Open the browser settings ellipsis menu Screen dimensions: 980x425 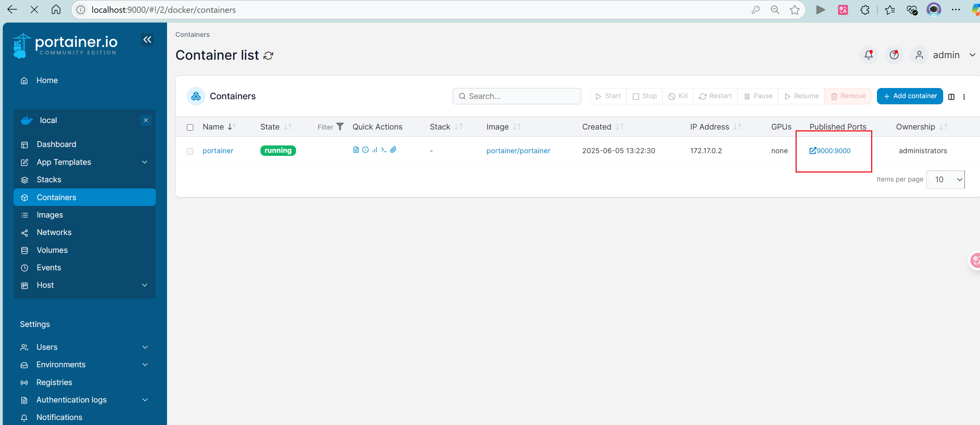(956, 10)
